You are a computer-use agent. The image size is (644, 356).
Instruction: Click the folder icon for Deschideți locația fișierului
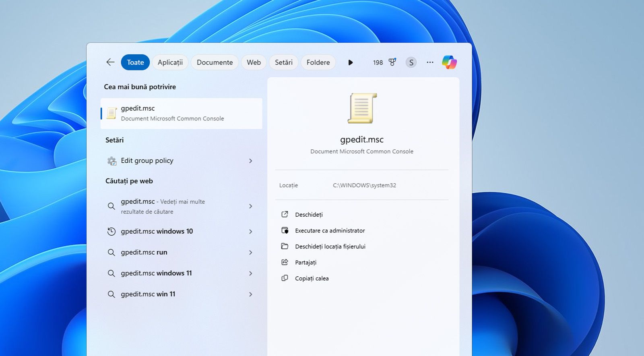point(285,246)
